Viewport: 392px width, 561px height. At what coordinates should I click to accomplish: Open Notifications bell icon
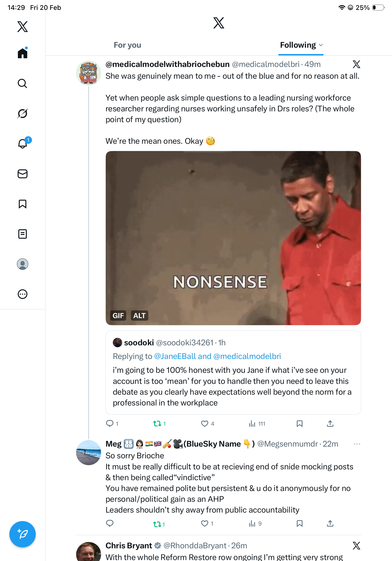23,144
